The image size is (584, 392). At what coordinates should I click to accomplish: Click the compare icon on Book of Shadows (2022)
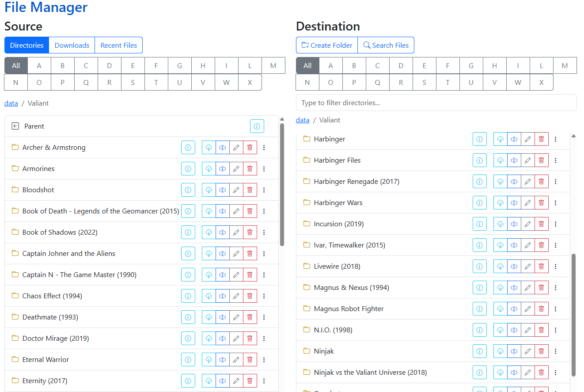click(x=222, y=232)
